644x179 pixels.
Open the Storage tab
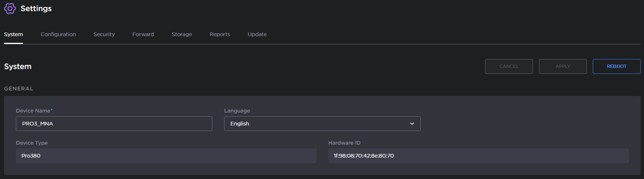point(182,34)
